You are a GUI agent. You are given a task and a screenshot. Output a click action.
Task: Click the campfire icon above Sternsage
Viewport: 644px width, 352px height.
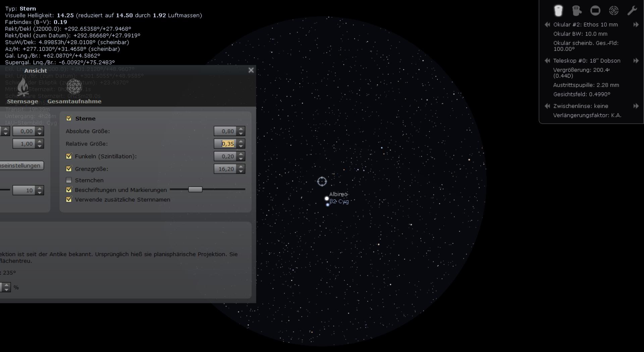coord(23,87)
